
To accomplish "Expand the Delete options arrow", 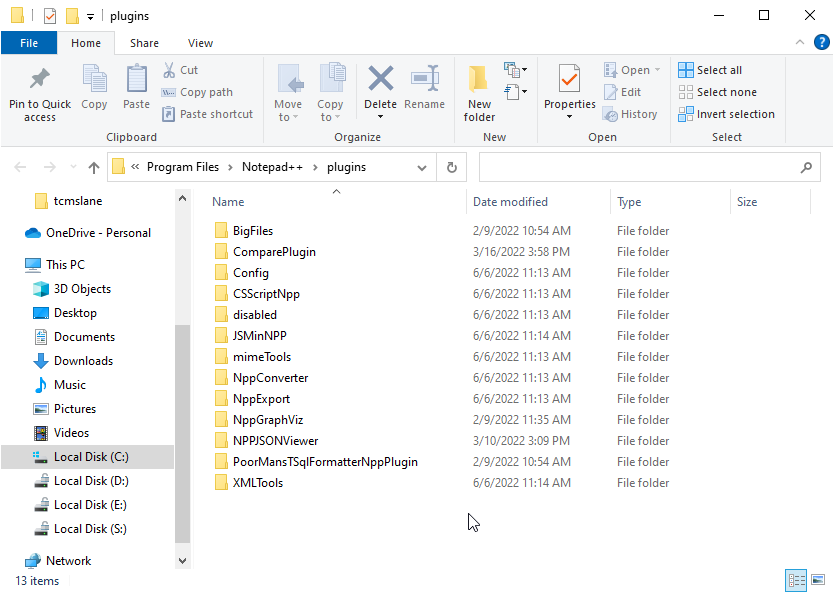I will (380, 116).
